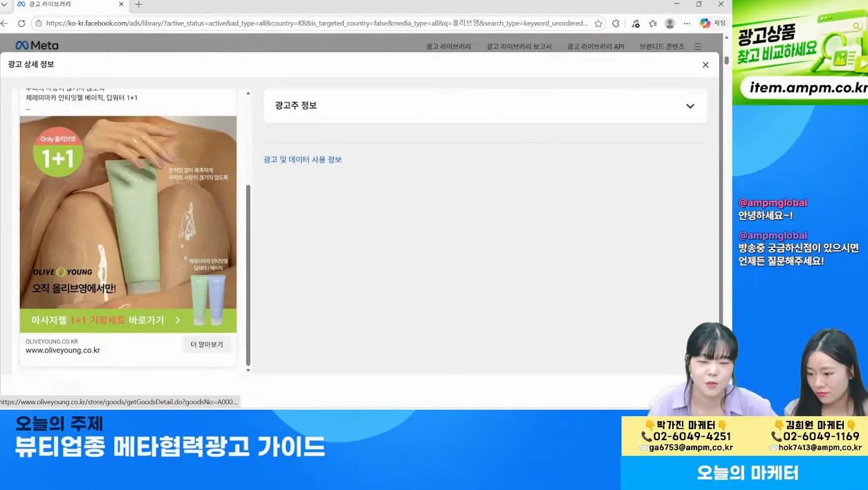Screen dimensions: 868x490
Task: Open browser settings and more menu
Action: point(687,23)
